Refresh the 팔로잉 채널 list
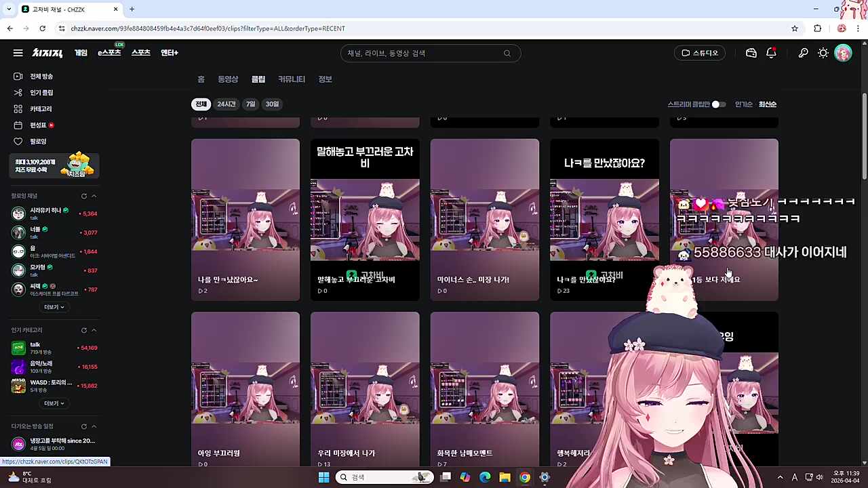This screenshot has height=488, width=868. pos(84,196)
